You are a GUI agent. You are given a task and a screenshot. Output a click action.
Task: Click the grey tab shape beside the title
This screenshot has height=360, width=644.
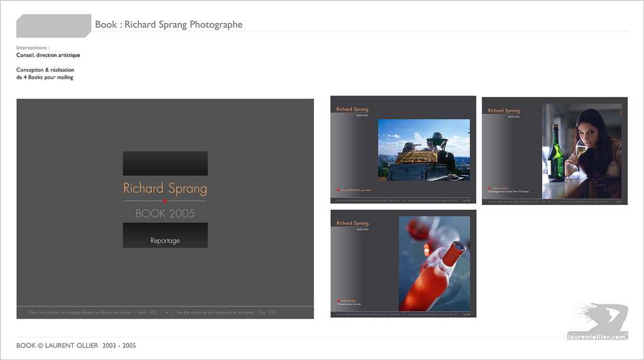(x=54, y=26)
